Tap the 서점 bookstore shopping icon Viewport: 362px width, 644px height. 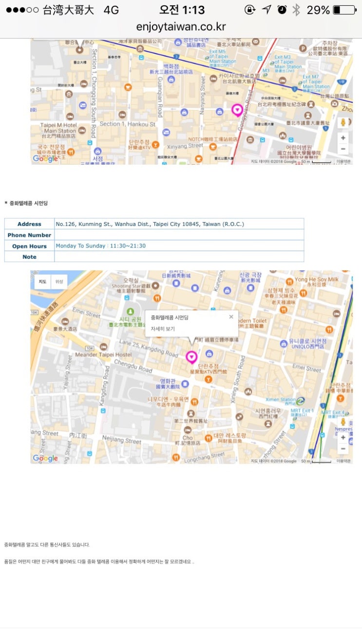pos(98,152)
